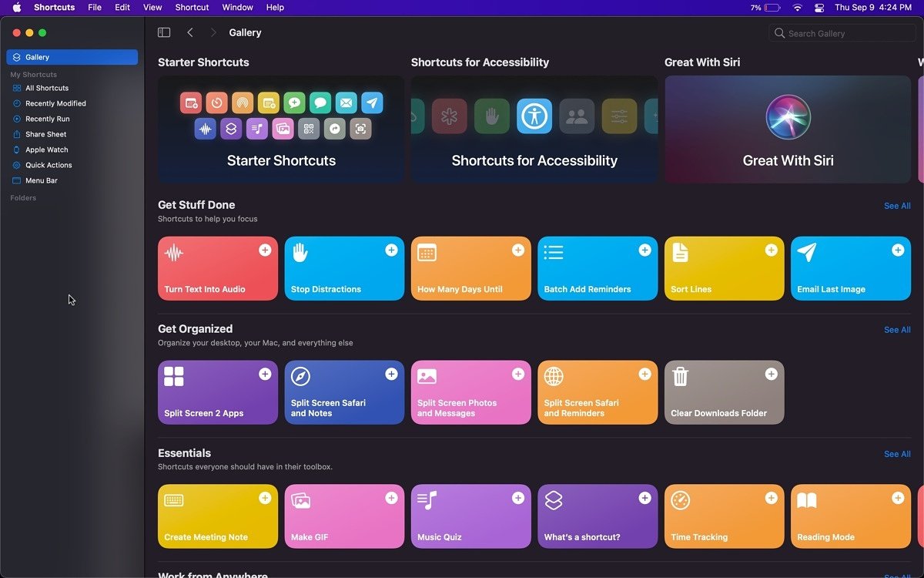Add the Batch Add Reminders shortcut
The height and width of the screenshot is (578, 924).
tap(644, 250)
